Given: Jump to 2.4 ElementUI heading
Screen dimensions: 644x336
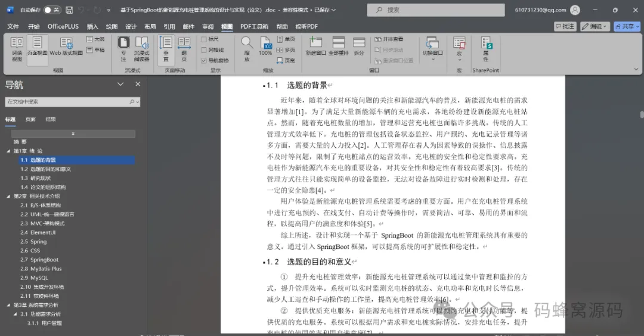Looking at the screenshot, I should click(38, 232).
